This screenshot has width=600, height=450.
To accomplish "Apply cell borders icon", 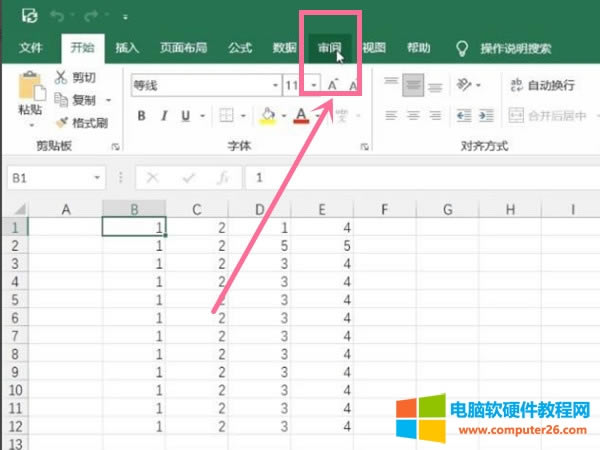I will point(226,116).
